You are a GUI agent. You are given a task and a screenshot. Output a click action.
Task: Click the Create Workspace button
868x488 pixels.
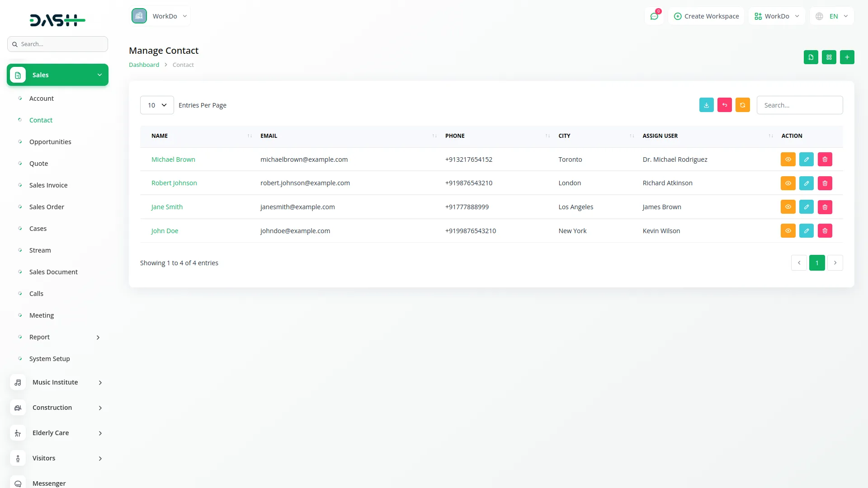706,16
